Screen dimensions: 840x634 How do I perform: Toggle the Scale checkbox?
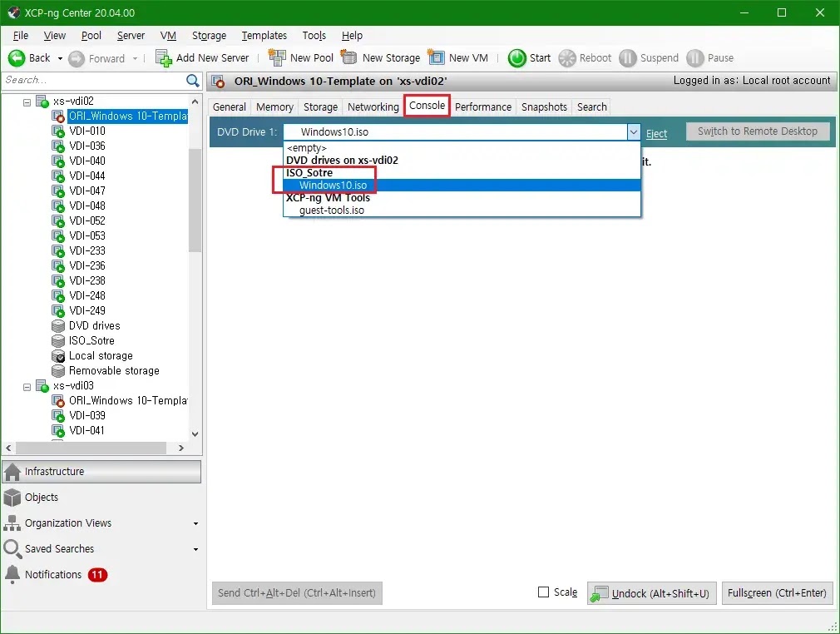tap(543, 592)
